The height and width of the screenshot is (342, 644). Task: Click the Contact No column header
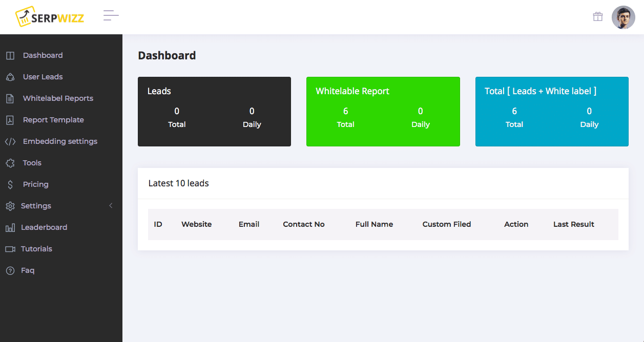pyautogui.click(x=304, y=224)
